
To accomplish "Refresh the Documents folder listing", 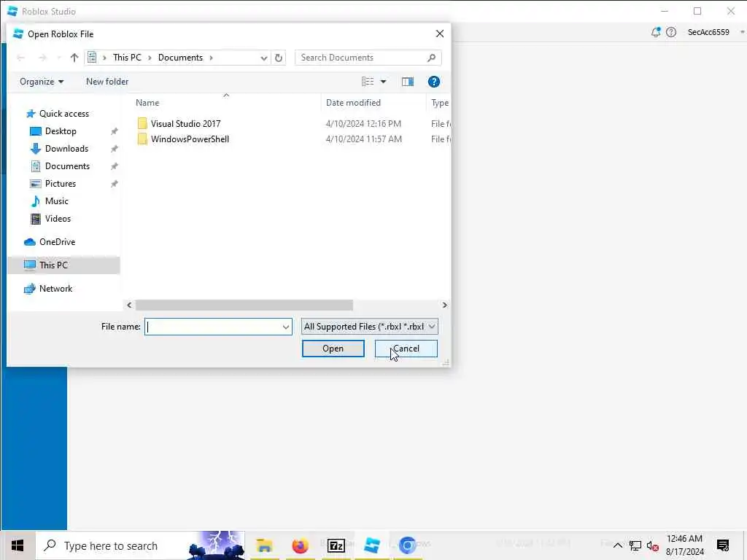I will (279, 58).
